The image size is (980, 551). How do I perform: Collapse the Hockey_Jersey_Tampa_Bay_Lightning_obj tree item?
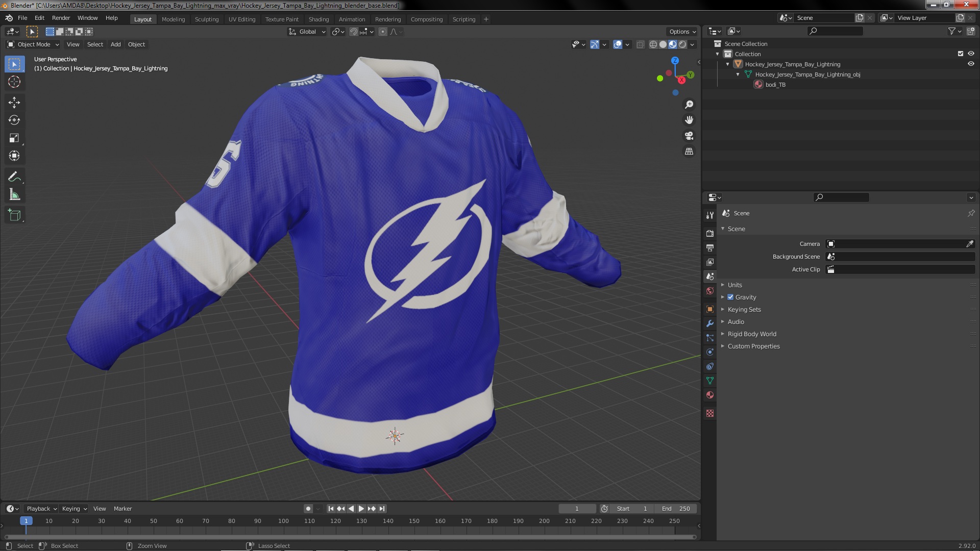click(738, 74)
